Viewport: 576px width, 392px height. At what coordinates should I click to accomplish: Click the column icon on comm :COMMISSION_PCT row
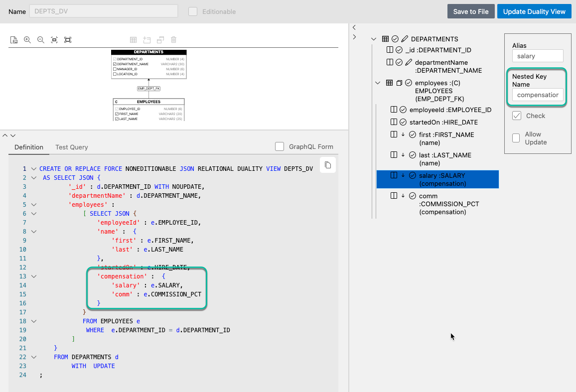394,196
